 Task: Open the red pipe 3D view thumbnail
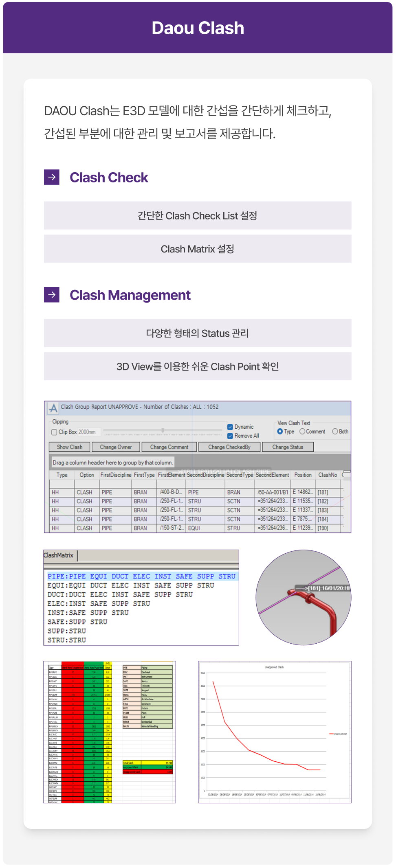[x=303, y=597]
